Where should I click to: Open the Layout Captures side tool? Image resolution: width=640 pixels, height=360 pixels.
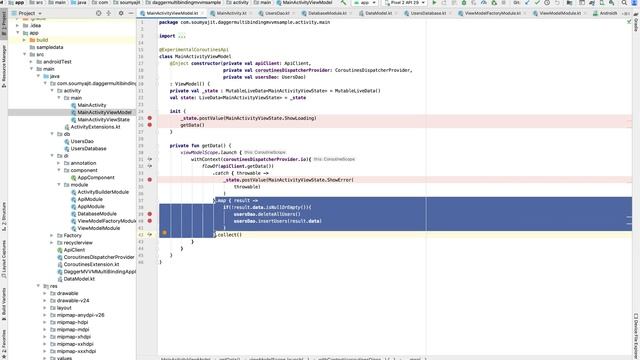point(4,260)
